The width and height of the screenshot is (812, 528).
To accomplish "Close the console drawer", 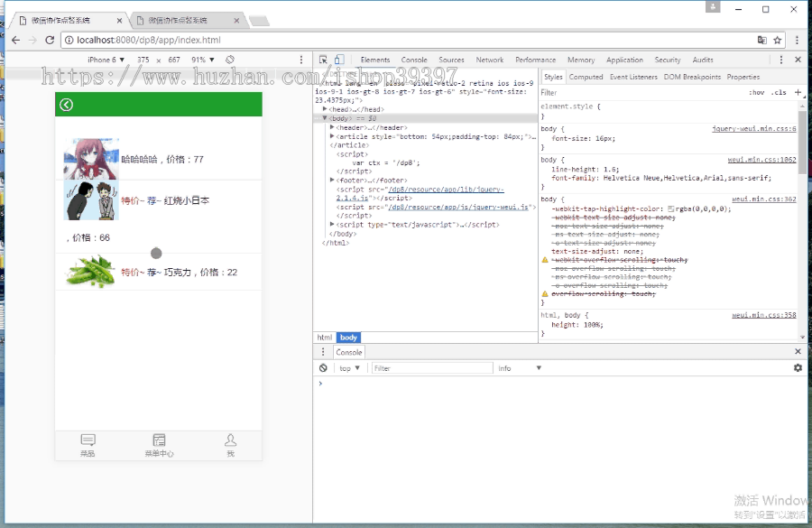I will click(798, 351).
